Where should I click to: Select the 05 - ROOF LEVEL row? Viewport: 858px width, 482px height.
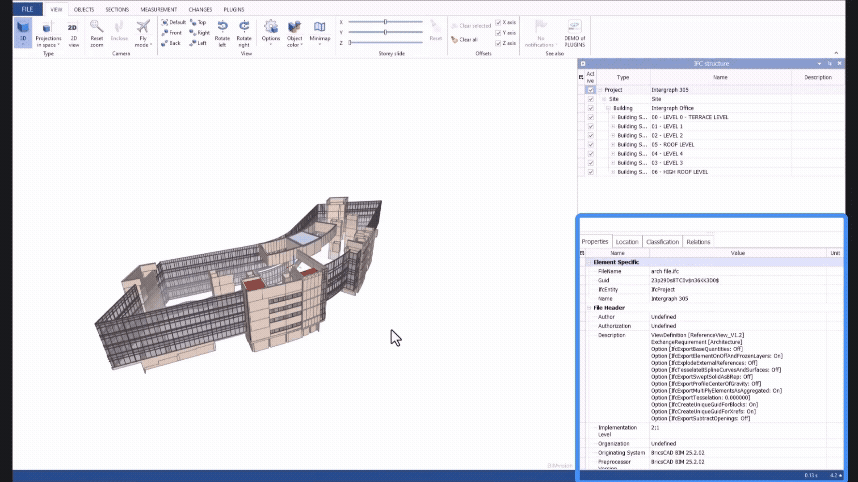point(672,145)
